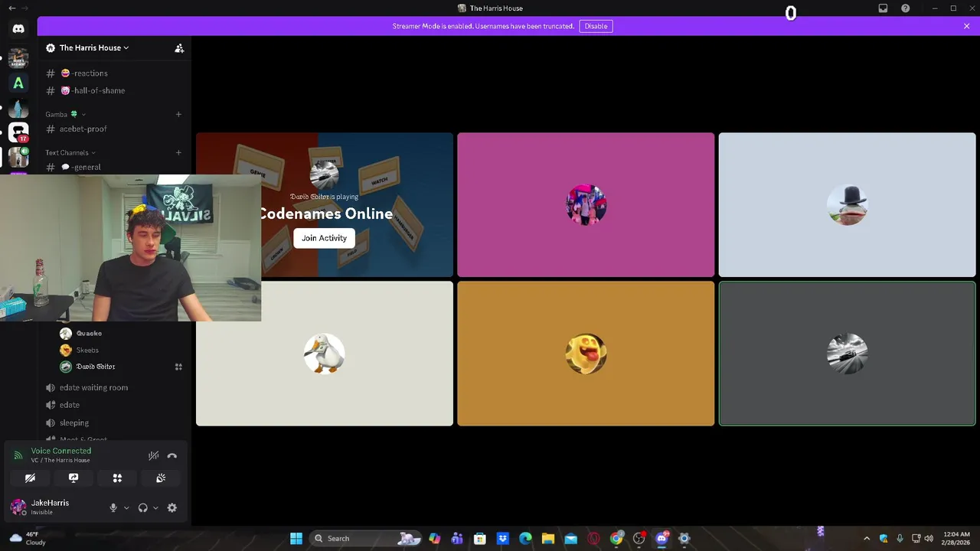Open OBS Studio from taskbar
The width and height of the screenshot is (980, 551).
pyautogui.click(x=639, y=539)
